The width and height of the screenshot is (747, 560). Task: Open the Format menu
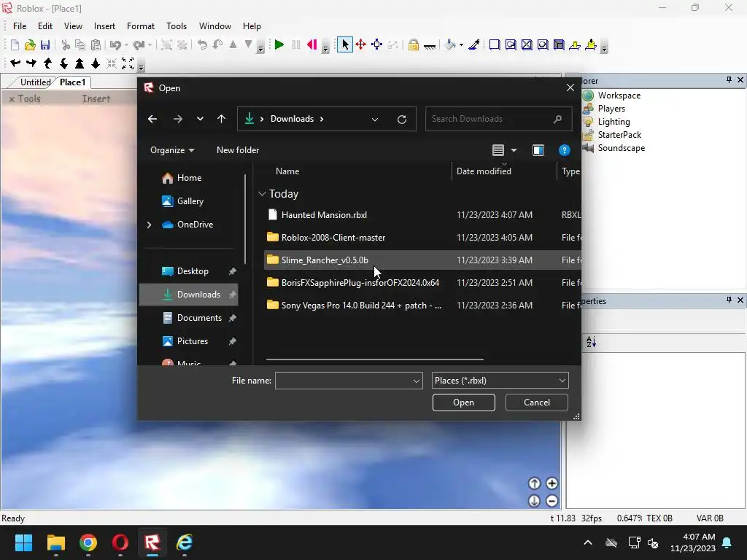(141, 26)
